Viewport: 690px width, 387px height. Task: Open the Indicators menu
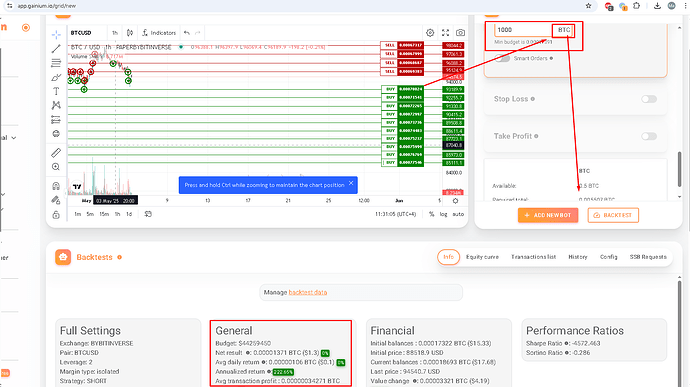coord(159,33)
